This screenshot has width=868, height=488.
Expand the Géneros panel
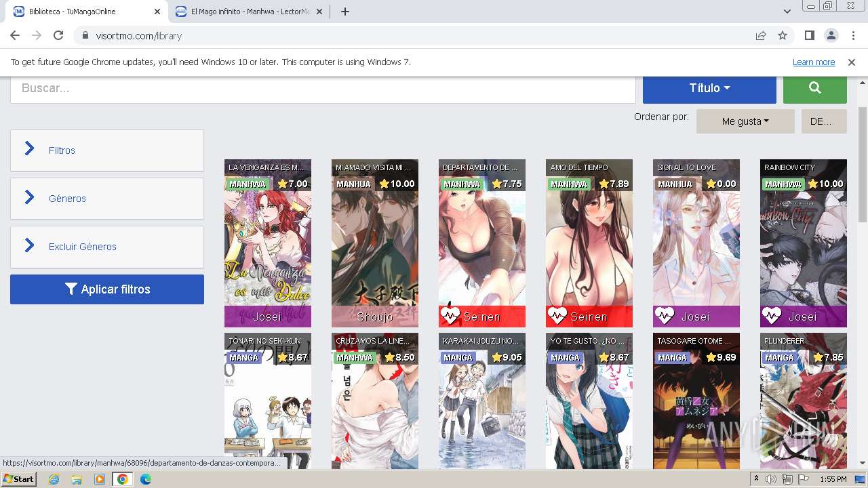[107, 199]
